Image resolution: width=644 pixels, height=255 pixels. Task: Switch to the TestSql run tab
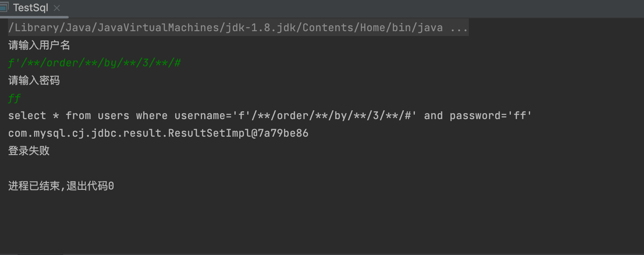click(x=30, y=8)
